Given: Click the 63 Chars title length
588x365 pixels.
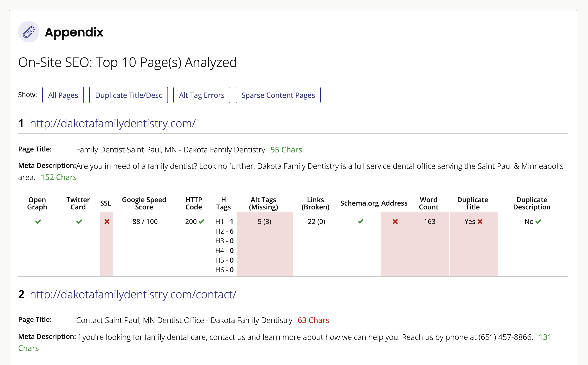Looking at the screenshot, I should pos(313,320).
